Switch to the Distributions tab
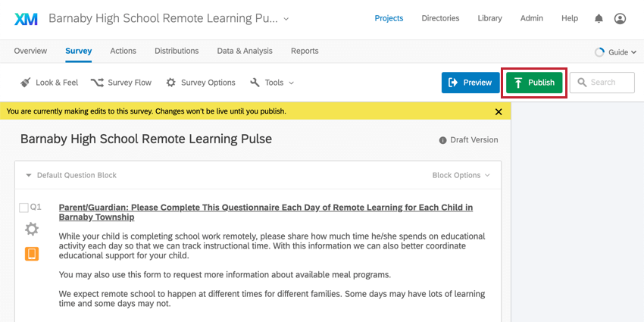Screen dimensions: 644x322 pos(177,51)
